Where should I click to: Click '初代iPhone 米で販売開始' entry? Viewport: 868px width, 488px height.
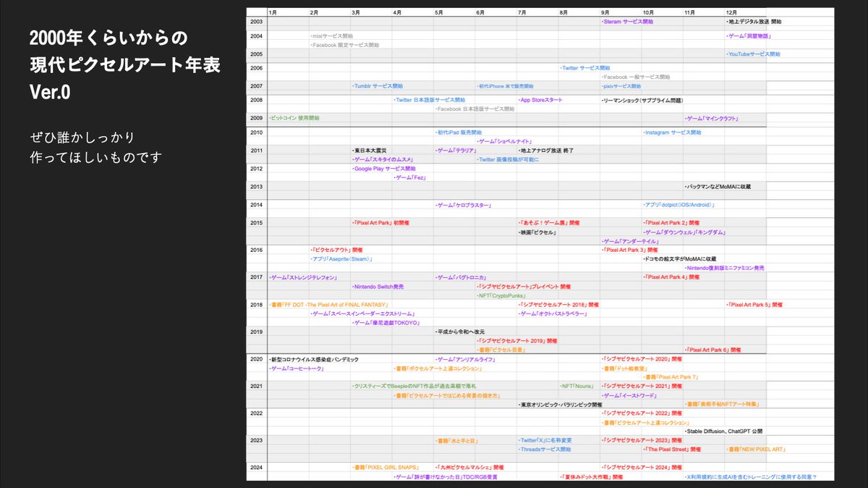coord(505,85)
